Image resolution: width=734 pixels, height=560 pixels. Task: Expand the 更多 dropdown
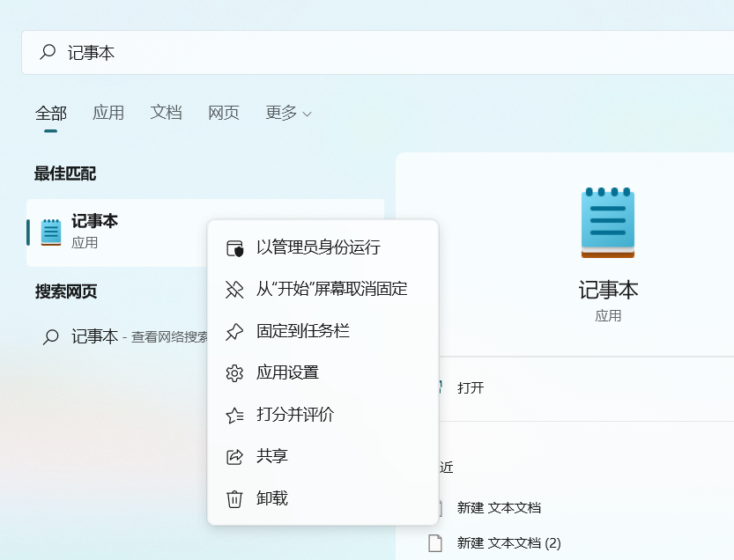tap(288, 113)
